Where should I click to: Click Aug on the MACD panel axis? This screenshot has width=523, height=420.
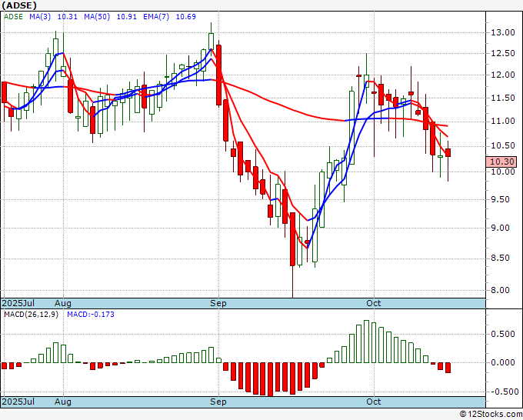pos(63,402)
